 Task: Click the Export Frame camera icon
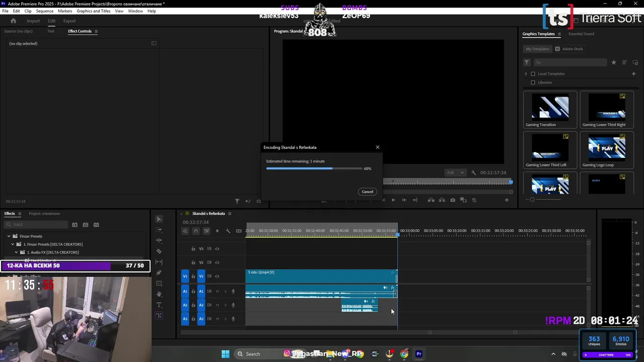453,200
